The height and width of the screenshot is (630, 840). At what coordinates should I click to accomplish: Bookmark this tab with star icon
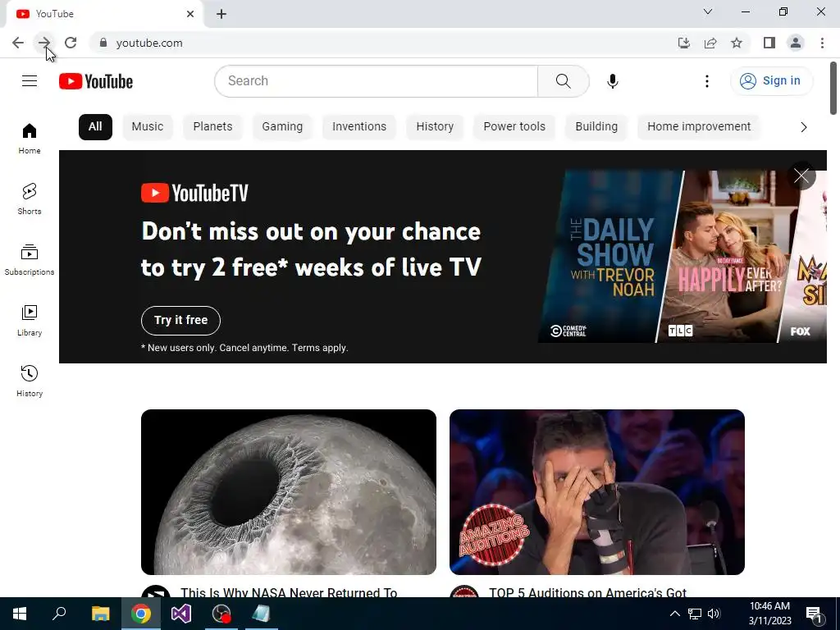pos(737,43)
